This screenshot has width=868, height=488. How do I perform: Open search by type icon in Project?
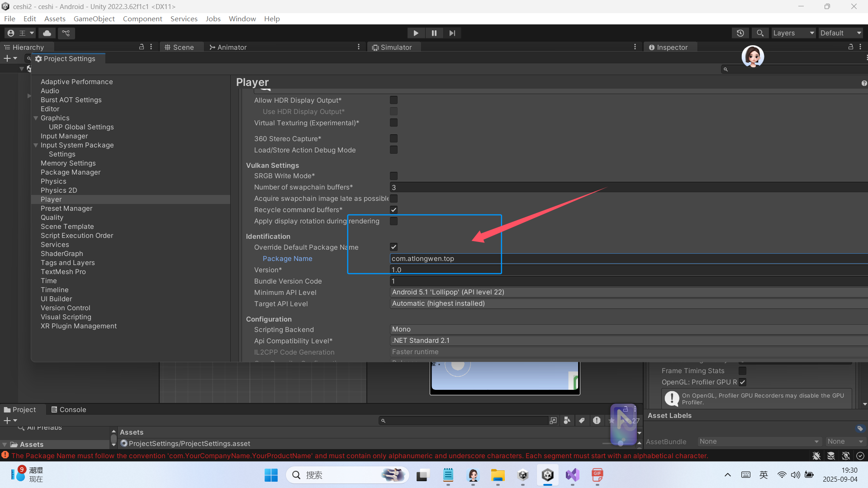[x=567, y=421]
